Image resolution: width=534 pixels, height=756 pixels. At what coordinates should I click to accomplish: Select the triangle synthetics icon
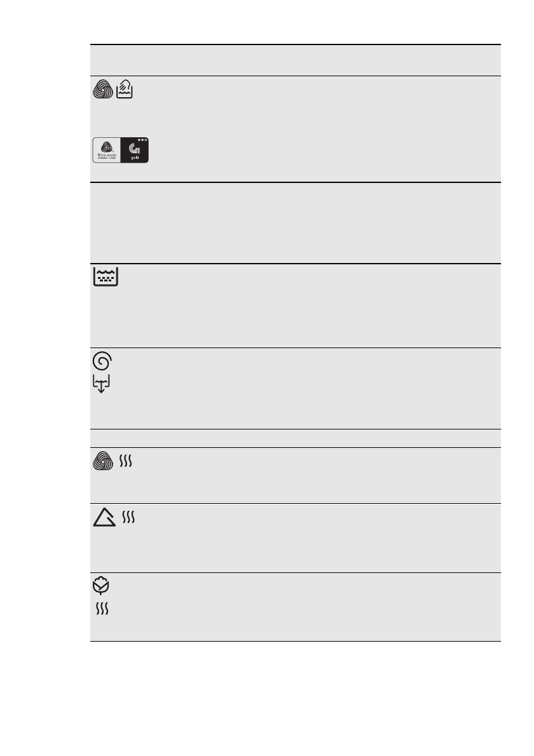[104, 520]
